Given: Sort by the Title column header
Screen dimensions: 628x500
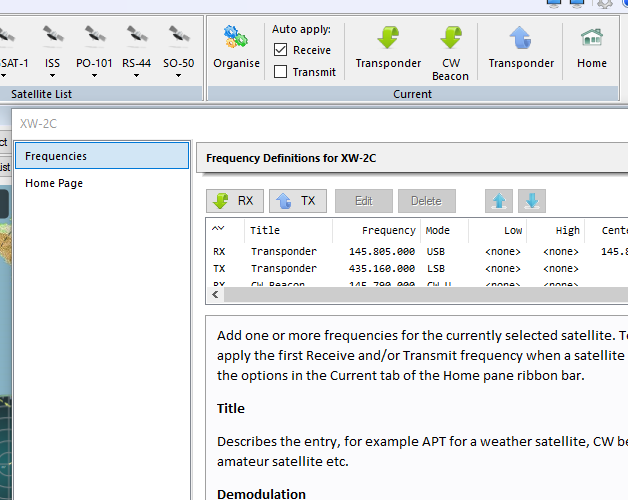Looking at the screenshot, I should (x=288, y=230).
